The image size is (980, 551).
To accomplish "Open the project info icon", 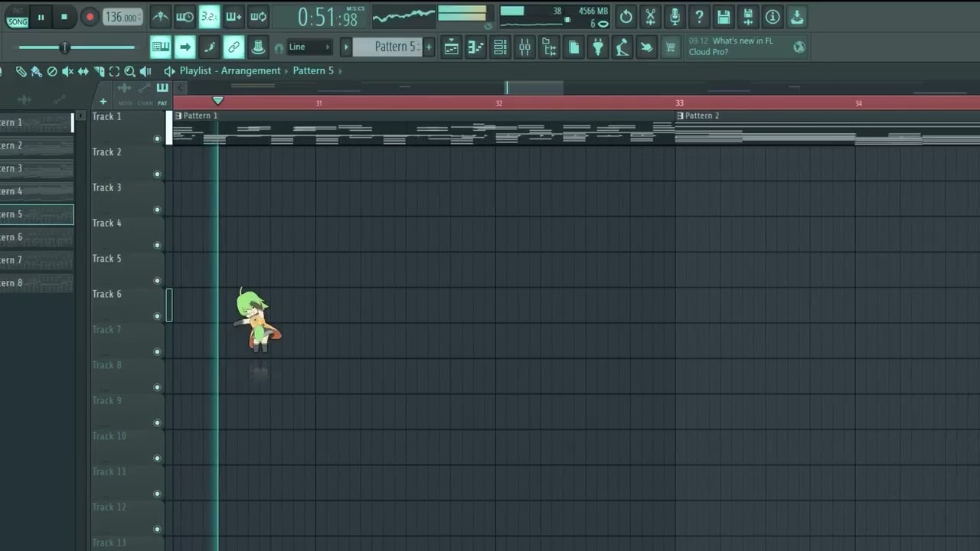I will pos(773,16).
